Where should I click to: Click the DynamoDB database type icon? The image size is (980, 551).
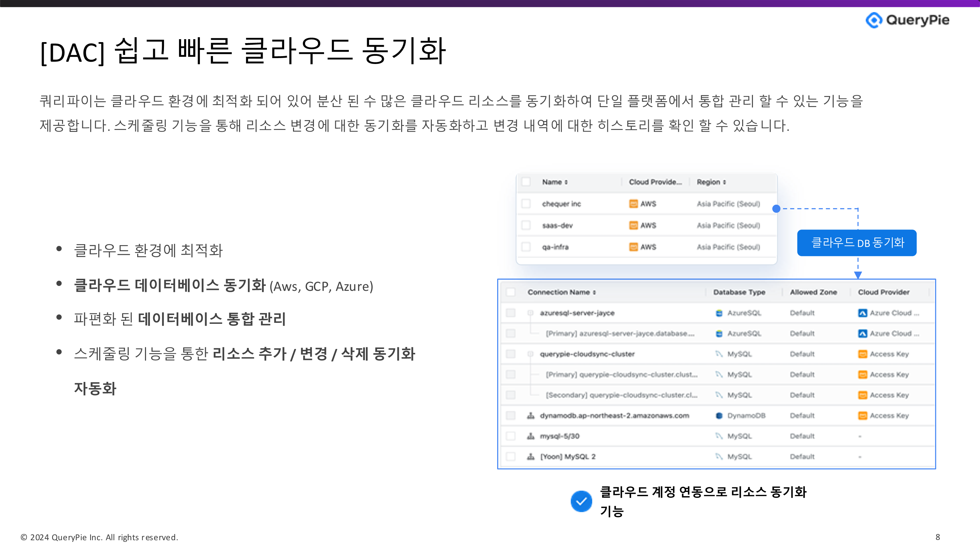pyautogui.click(x=719, y=416)
